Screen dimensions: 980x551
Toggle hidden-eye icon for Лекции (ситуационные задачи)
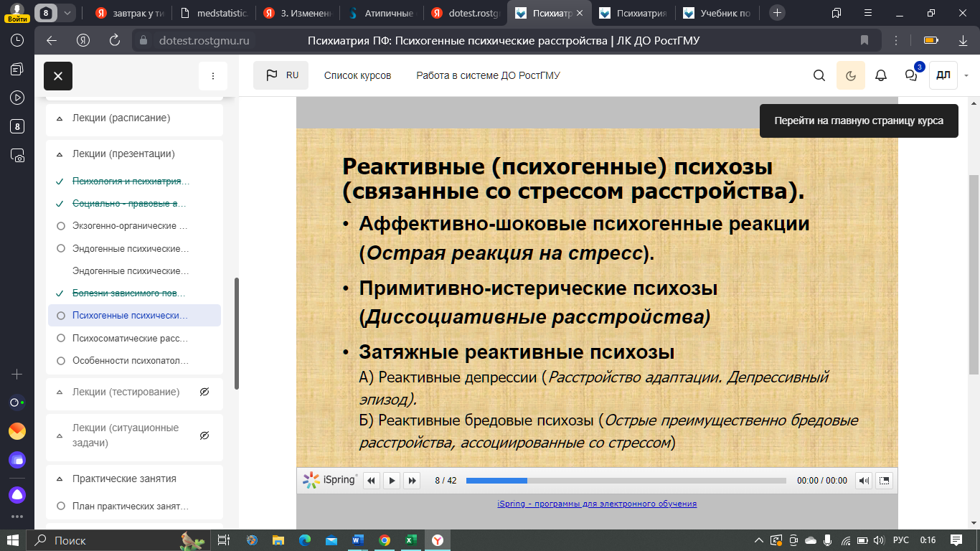[204, 435]
